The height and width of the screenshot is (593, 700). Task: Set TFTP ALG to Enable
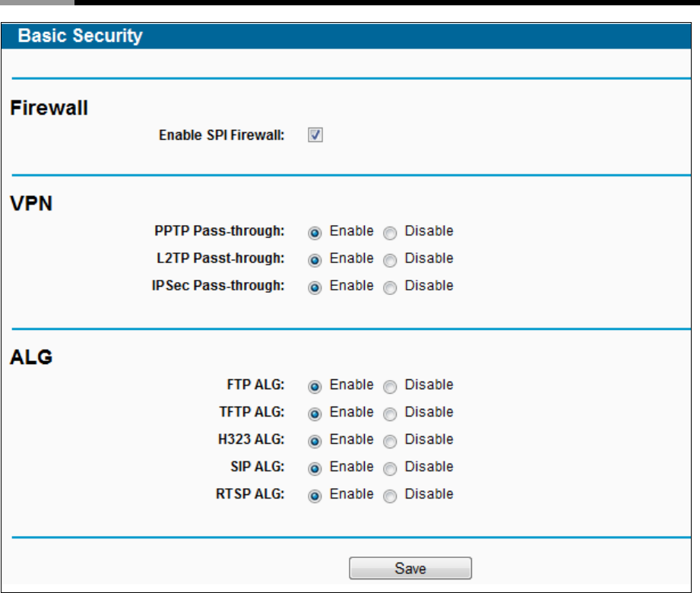click(315, 414)
